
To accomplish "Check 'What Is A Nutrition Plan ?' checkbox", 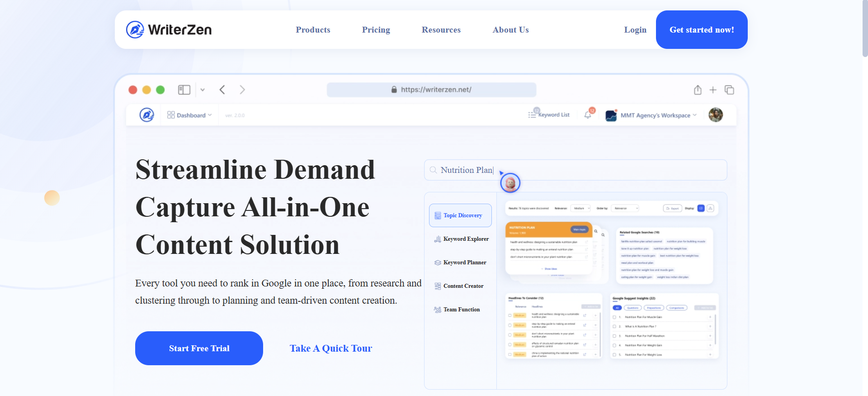I will click(614, 326).
